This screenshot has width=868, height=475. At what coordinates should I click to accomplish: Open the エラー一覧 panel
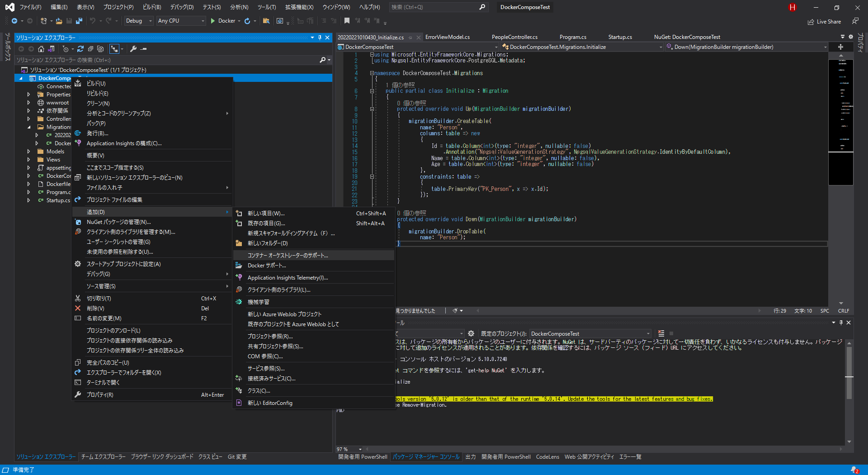[x=630, y=457]
